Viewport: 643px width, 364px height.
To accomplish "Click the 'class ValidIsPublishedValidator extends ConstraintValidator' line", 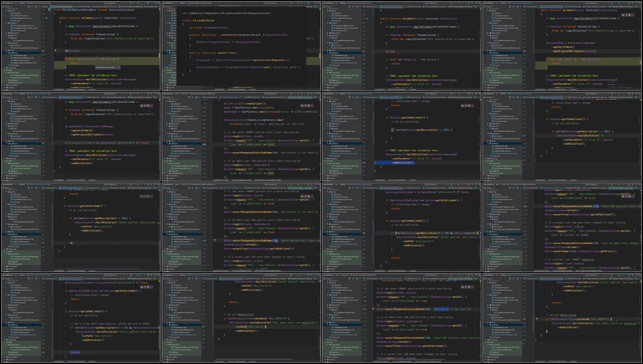I will point(94,10).
